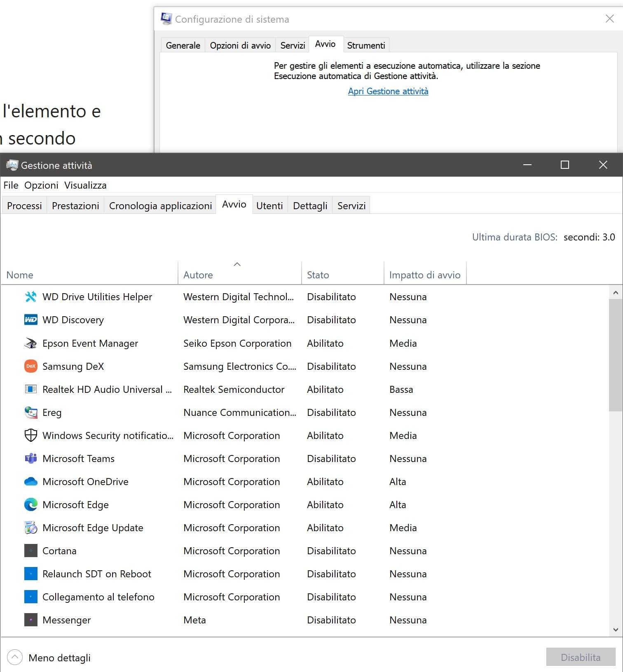Select the Microsoft Edge icon

click(x=31, y=504)
